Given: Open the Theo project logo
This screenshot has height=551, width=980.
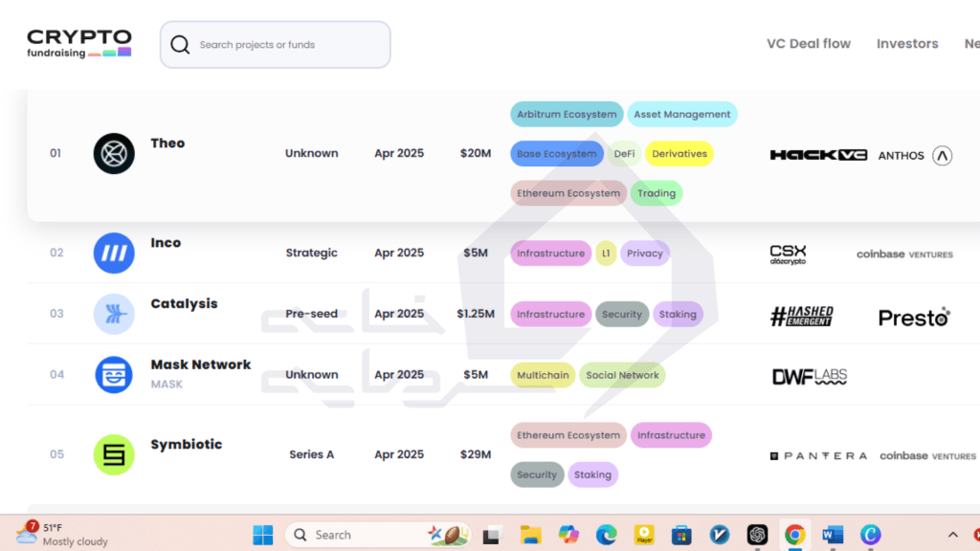Looking at the screenshot, I should point(114,154).
